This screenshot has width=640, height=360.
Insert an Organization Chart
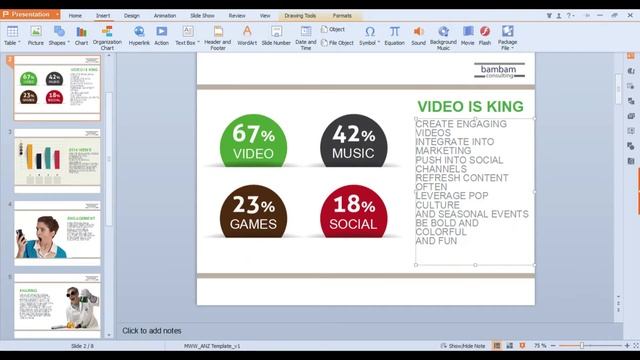(x=107, y=38)
